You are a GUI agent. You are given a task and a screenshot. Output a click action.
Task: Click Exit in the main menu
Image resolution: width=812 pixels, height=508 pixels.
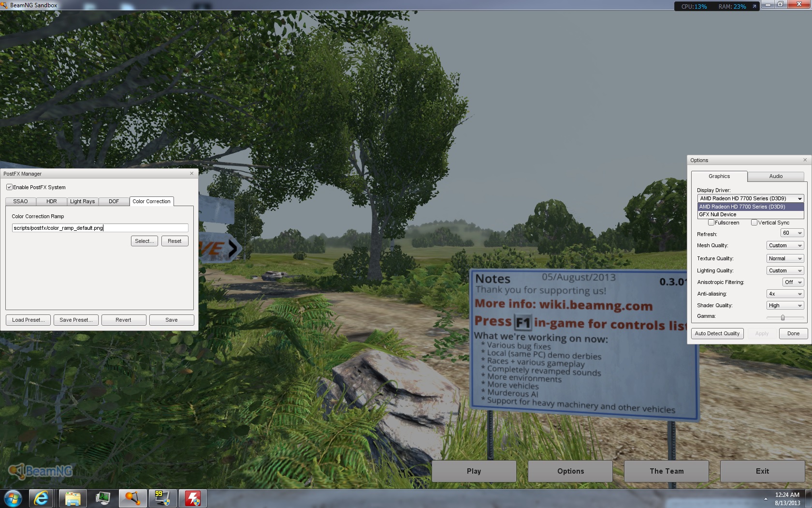(762, 471)
